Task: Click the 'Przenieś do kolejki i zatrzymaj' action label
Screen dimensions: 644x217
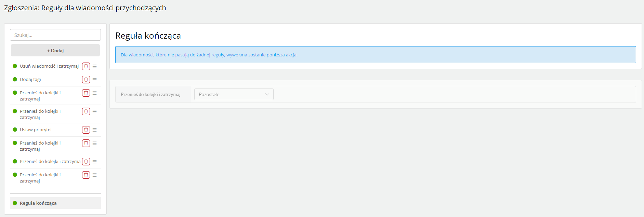Action: [x=150, y=94]
